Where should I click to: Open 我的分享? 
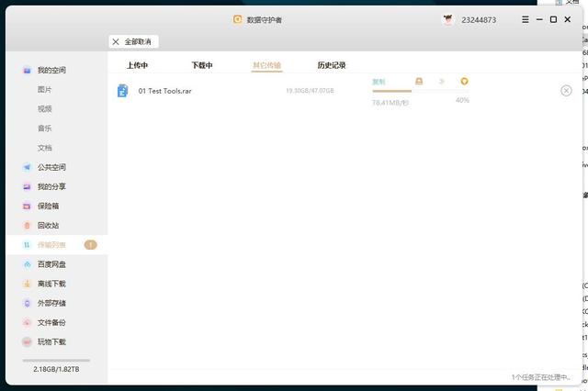click(x=51, y=186)
